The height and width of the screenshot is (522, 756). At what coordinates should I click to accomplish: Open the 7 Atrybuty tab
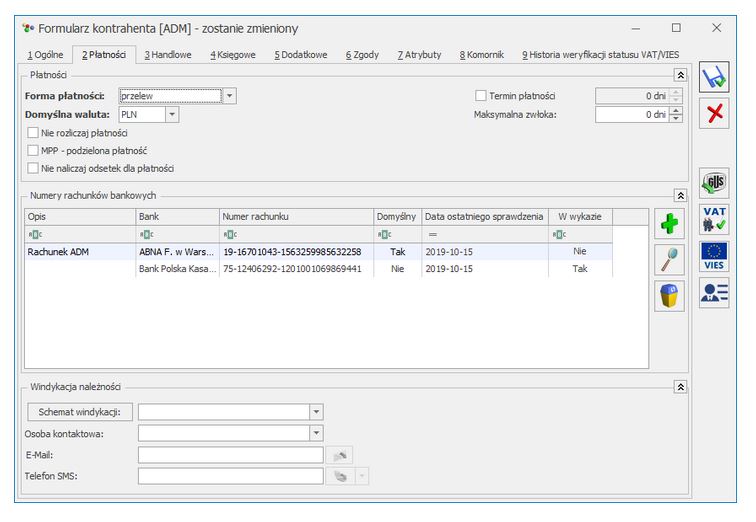[x=419, y=55]
